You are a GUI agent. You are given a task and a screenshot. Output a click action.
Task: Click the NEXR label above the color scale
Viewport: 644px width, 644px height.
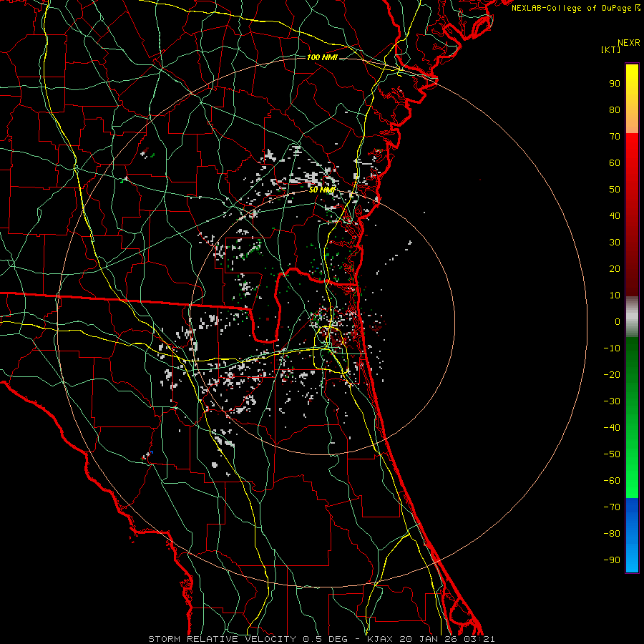coord(628,42)
